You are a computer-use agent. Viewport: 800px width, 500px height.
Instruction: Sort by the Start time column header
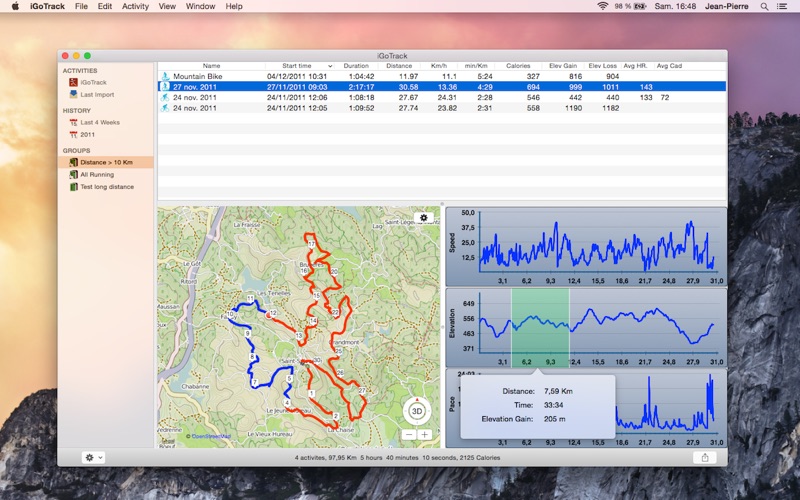pos(296,66)
